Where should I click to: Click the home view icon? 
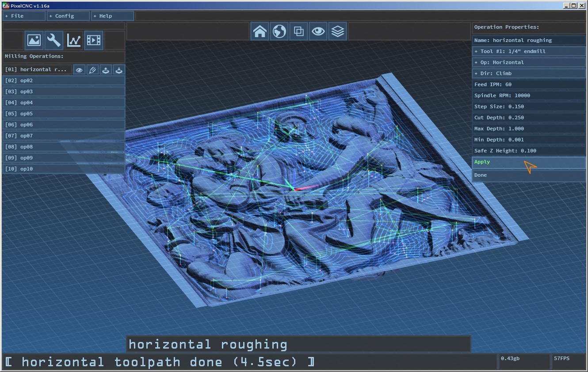(x=260, y=31)
